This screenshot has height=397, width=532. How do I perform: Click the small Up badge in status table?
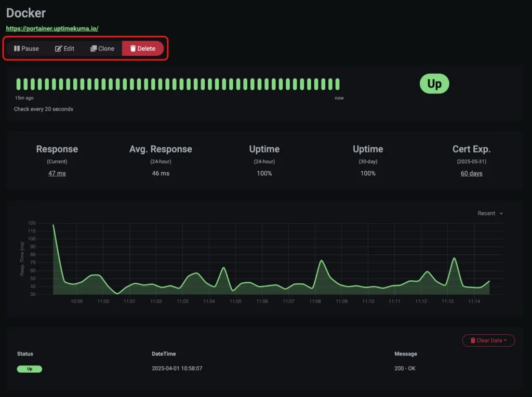(x=30, y=369)
